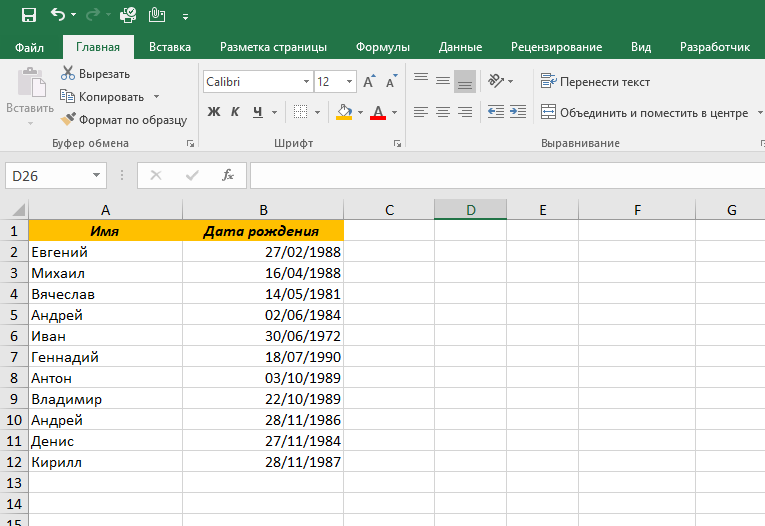Screen dimensions: 765x526
Task: Decrease font size with the small A icon
Action: tap(391, 81)
